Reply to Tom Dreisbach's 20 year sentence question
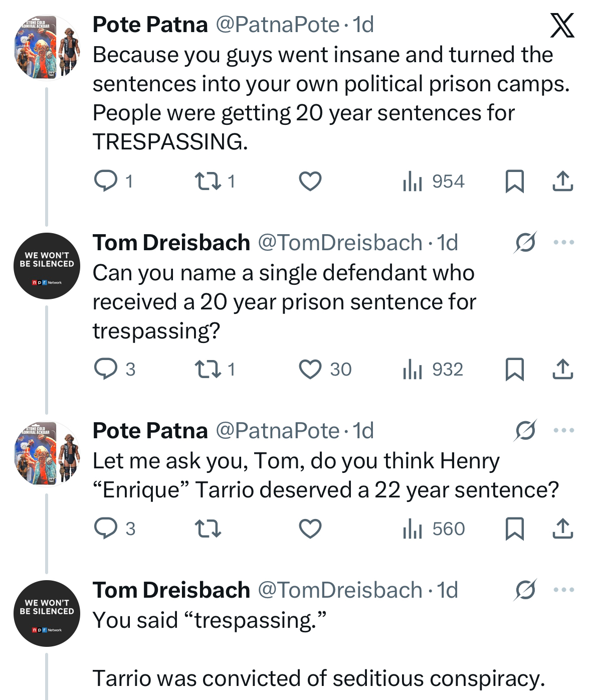 pyautogui.click(x=106, y=370)
